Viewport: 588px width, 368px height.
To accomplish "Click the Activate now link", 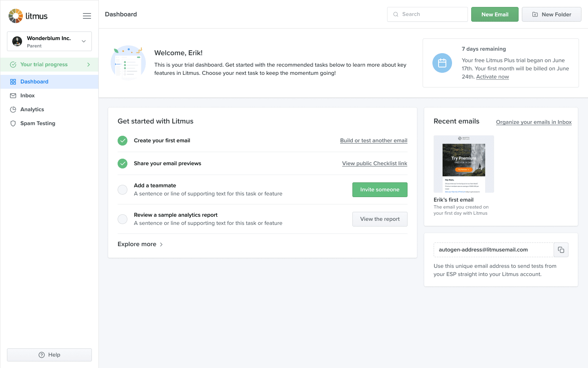I will pyautogui.click(x=492, y=77).
